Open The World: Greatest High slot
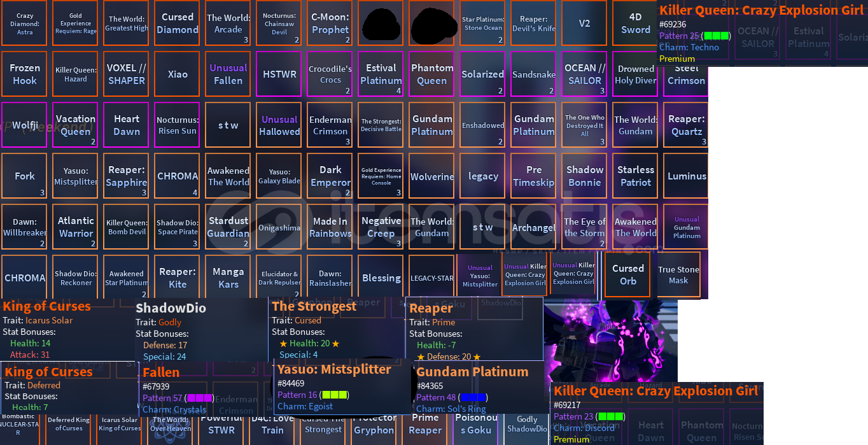868x445 pixels. click(127, 23)
